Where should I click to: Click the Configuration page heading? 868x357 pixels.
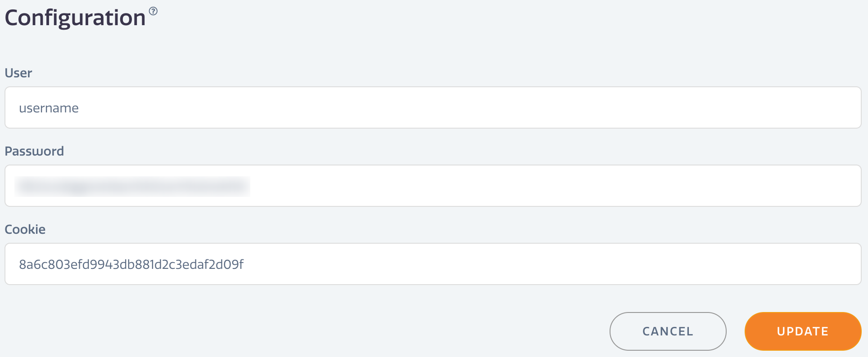(x=75, y=18)
